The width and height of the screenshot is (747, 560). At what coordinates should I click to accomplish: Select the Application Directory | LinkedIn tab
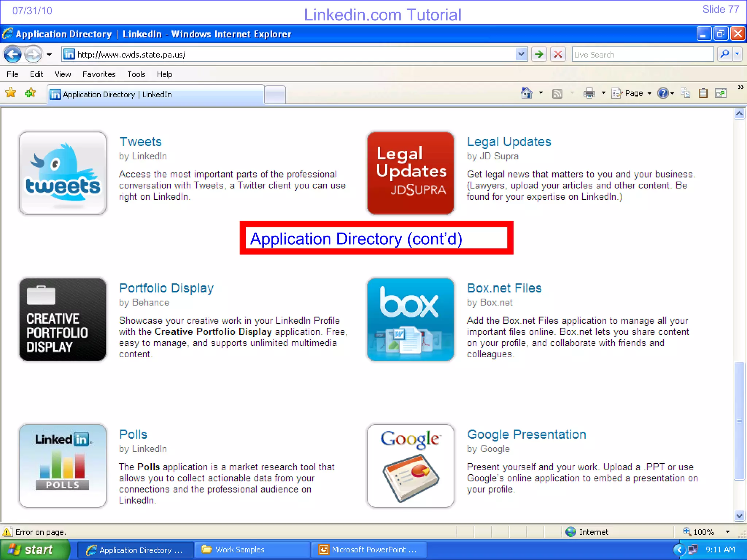tap(156, 94)
